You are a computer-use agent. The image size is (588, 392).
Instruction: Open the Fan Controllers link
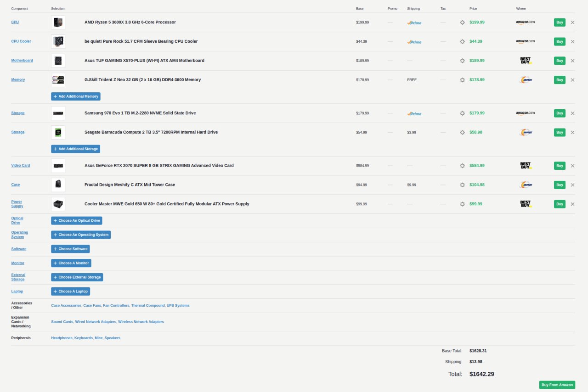116,306
